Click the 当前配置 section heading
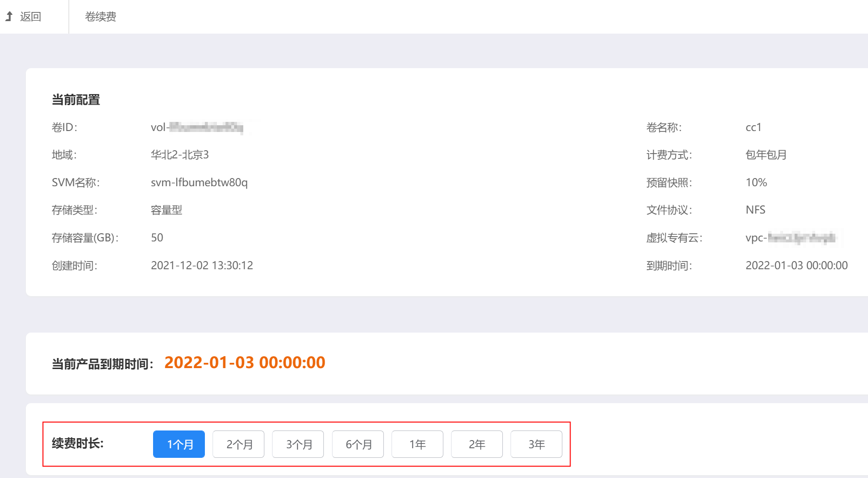This screenshot has height=478, width=868. 76,100
